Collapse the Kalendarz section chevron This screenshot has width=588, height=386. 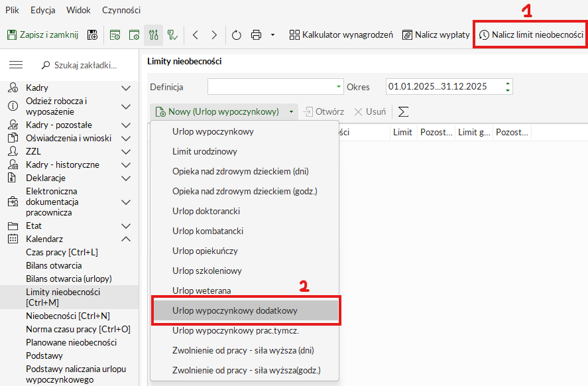pyautogui.click(x=126, y=239)
